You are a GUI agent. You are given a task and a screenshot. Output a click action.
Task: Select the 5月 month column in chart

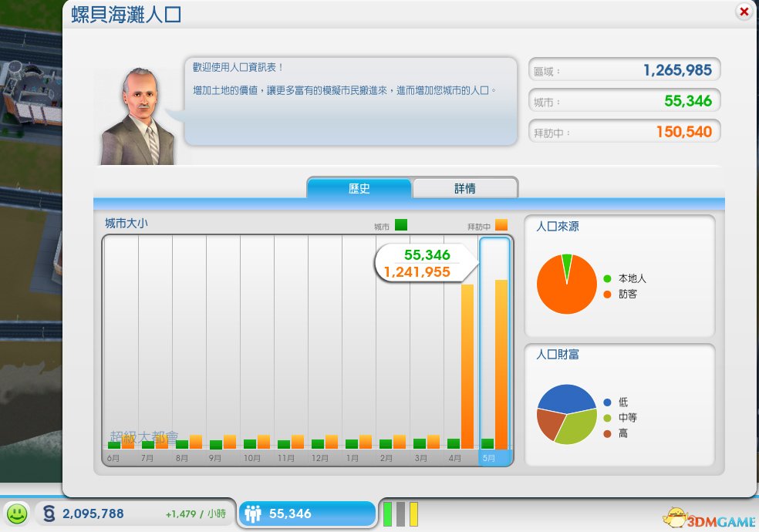[x=494, y=352]
